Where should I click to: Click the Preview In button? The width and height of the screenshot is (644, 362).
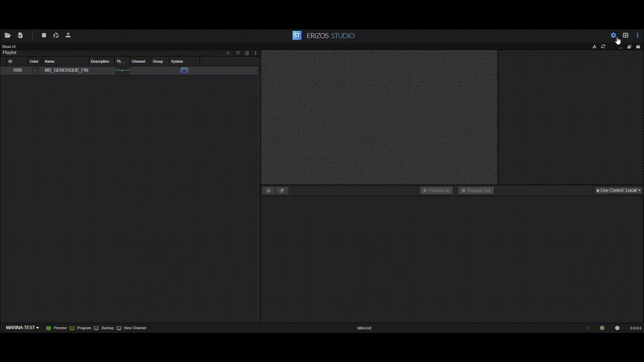point(436,190)
